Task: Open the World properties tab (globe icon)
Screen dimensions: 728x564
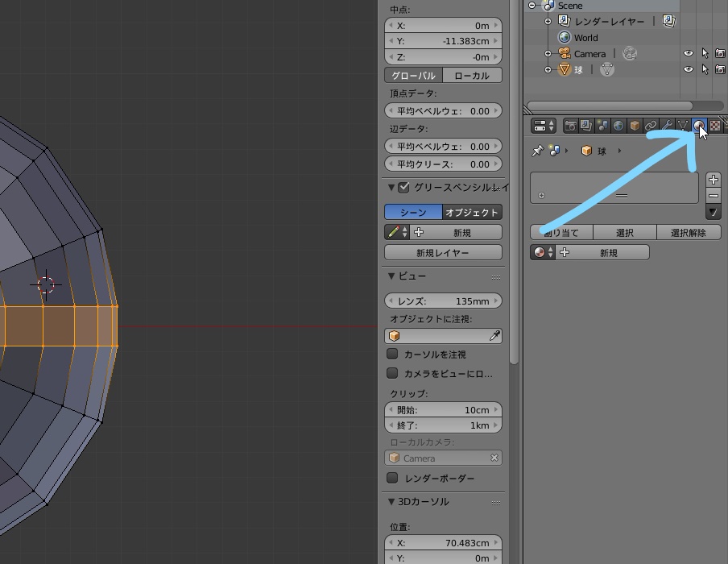Action: [618, 126]
